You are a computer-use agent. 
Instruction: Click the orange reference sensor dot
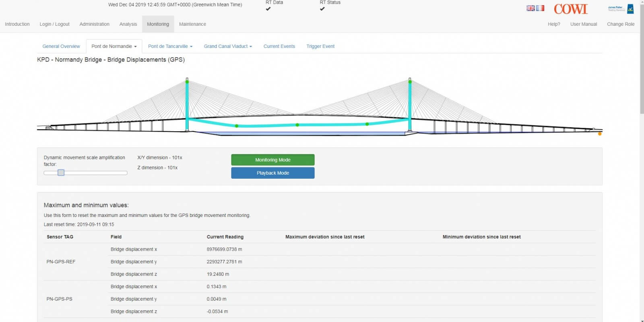coord(600,134)
